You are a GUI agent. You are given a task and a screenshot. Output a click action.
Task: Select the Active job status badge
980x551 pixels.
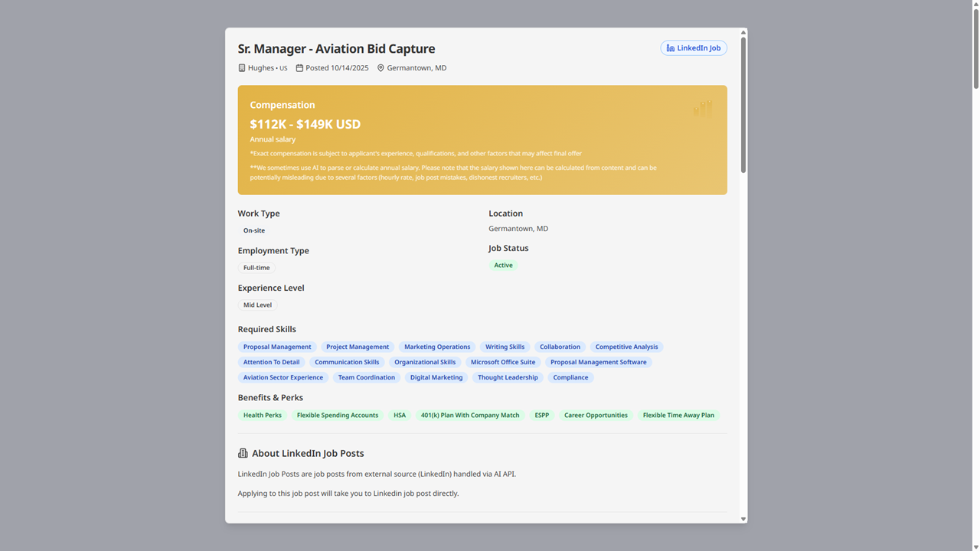tap(503, 265)
